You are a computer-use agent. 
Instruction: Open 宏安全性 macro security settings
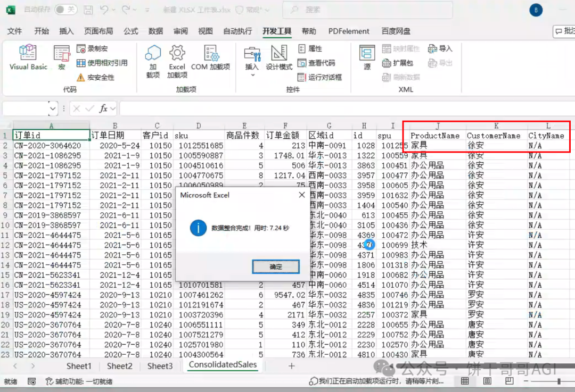coord(95,77)
